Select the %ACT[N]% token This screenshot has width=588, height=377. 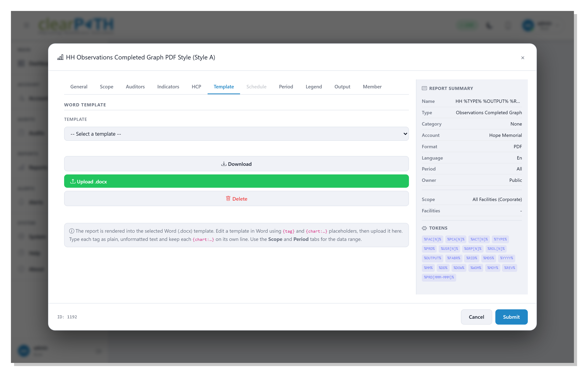coord(479,239)
